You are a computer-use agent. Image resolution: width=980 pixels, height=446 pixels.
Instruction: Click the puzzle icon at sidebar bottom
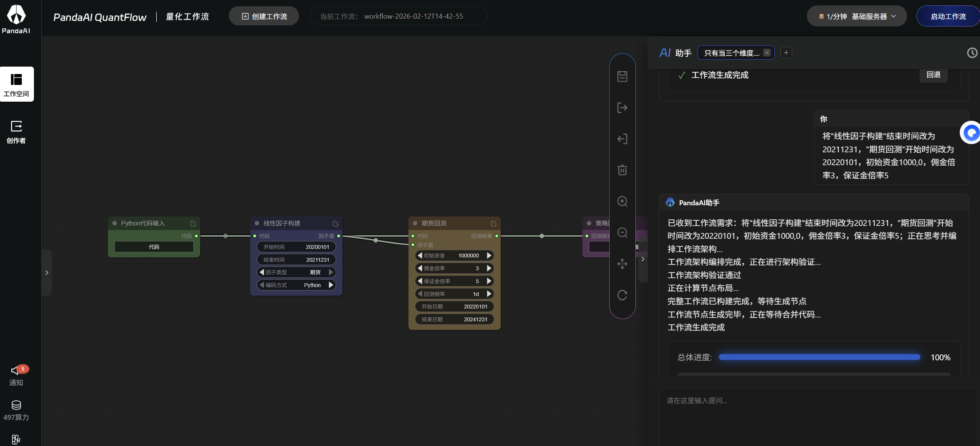click(x=16, y=439)
